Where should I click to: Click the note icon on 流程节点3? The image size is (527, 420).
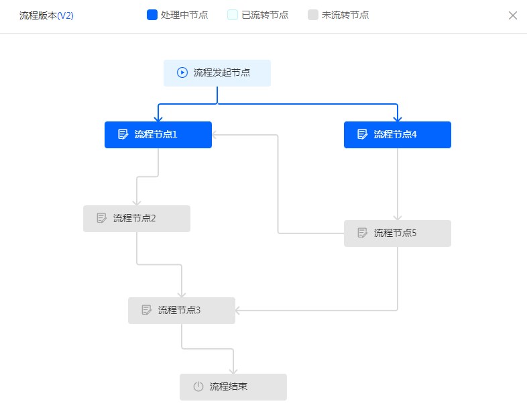(x=146, y=310)
